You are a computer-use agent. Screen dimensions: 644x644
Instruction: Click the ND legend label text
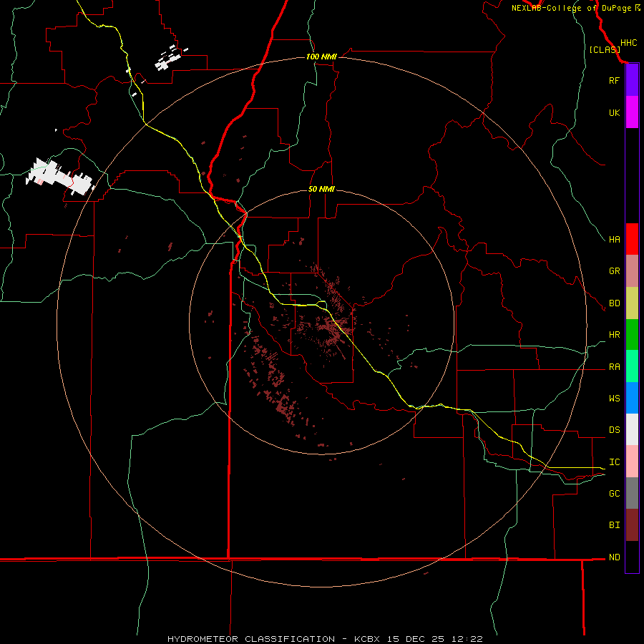coord(615,557)
